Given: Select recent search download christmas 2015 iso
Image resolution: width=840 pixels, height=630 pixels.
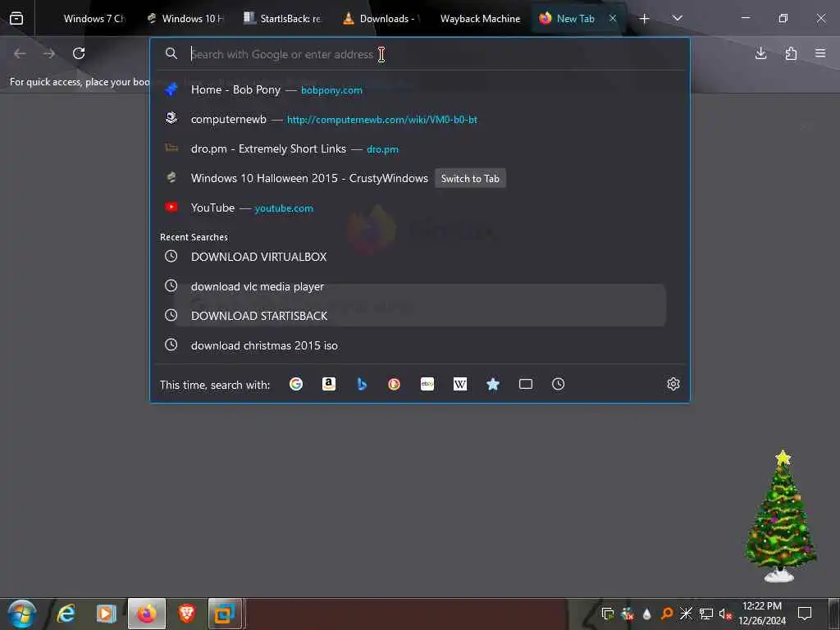Looking at the screenshot, I should (x=421, y=345).
